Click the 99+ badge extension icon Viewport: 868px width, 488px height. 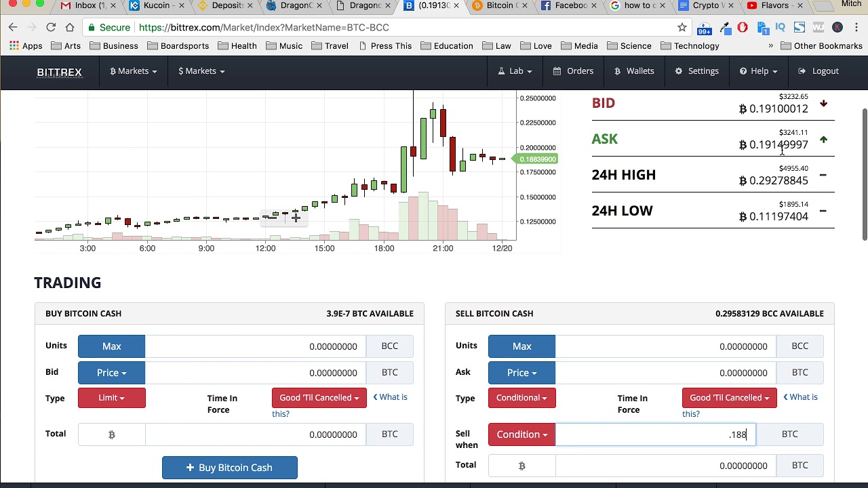705,28
